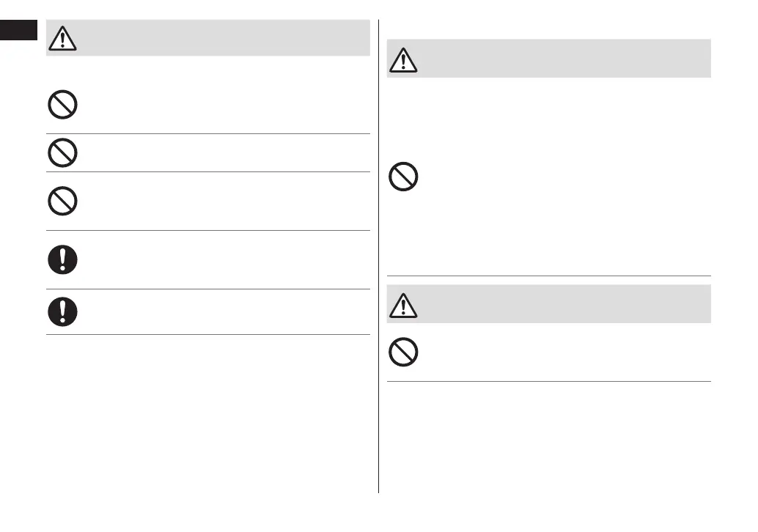Click the warning triangle in the top-left banner
The height and width of the screenshot is (532, 758).
point(64,38)
